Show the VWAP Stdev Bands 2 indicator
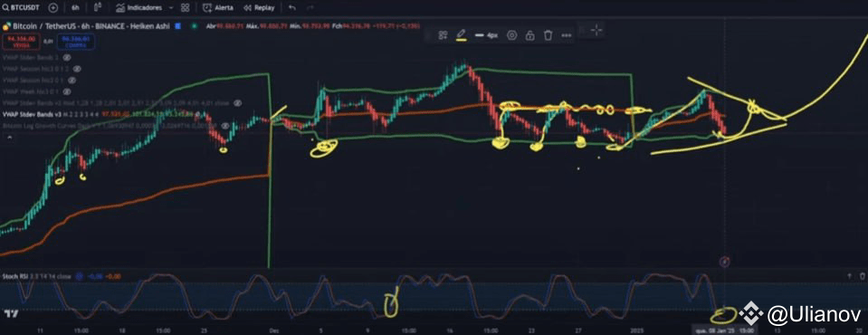 tap(66, 57)
